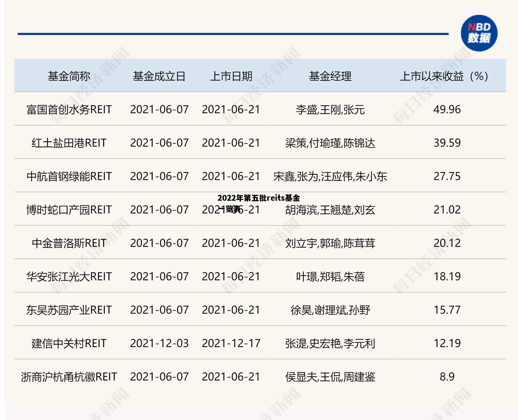Viewport: 518px width, 420px height.
Task: Click 浙商沪杭甬杭徽REIT establishment date 2021-06-07
Action: pyautogui.click(x=159, y=377)
